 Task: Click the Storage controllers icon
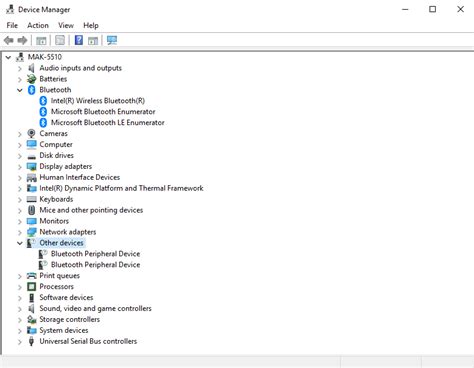pos(31,319)
